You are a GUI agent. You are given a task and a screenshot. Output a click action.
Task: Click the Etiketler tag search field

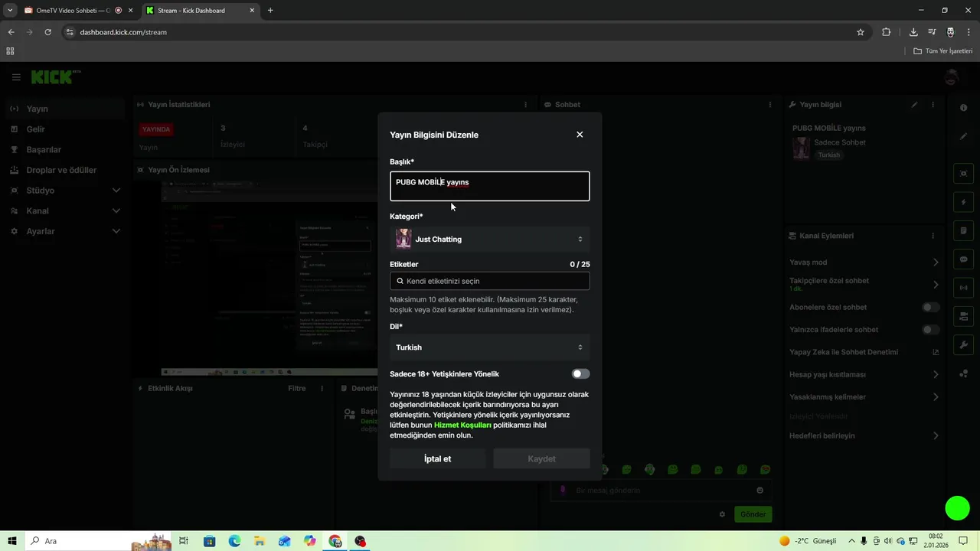tap(490, 281)
